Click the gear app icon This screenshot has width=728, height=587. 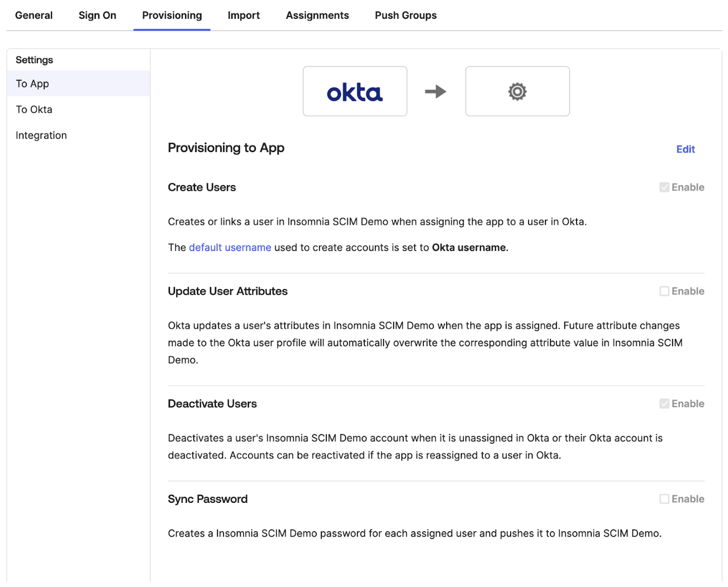coord(517,91)
